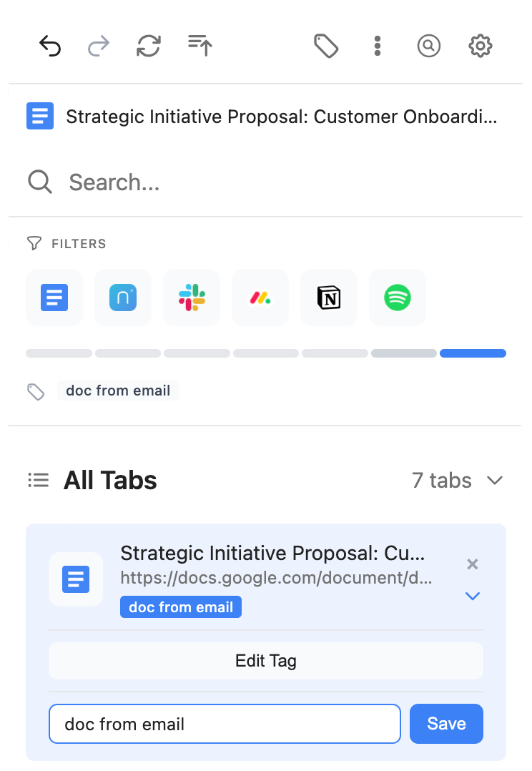The height and width of the screenshot is (771, 532).
Task: Open the three-dot overflow menu
Action: coord(377,46)
